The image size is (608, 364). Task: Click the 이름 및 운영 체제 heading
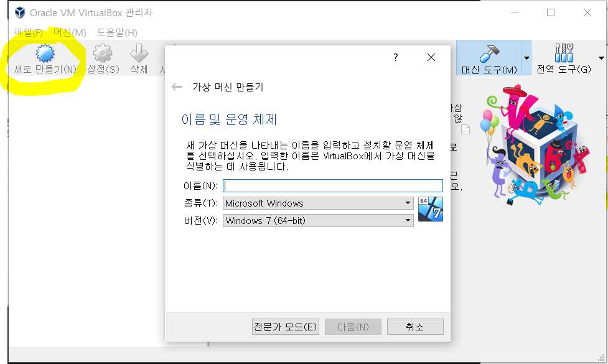229,119
